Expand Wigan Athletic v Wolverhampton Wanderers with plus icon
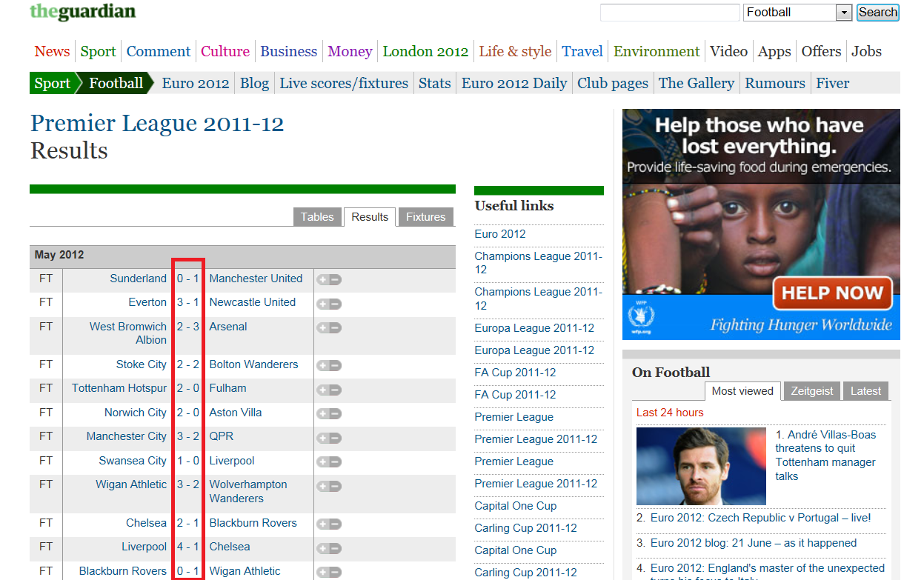This screenshot has height=580, width=924. [x=322, y=486]
